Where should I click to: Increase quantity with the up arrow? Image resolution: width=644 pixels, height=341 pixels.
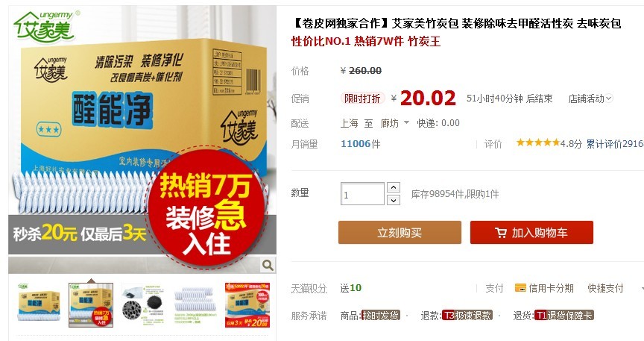(394, 187)
